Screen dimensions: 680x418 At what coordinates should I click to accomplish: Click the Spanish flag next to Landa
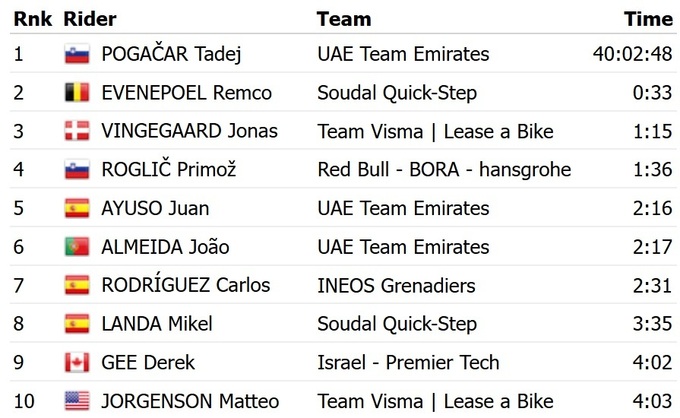click(x=77, y=324)
